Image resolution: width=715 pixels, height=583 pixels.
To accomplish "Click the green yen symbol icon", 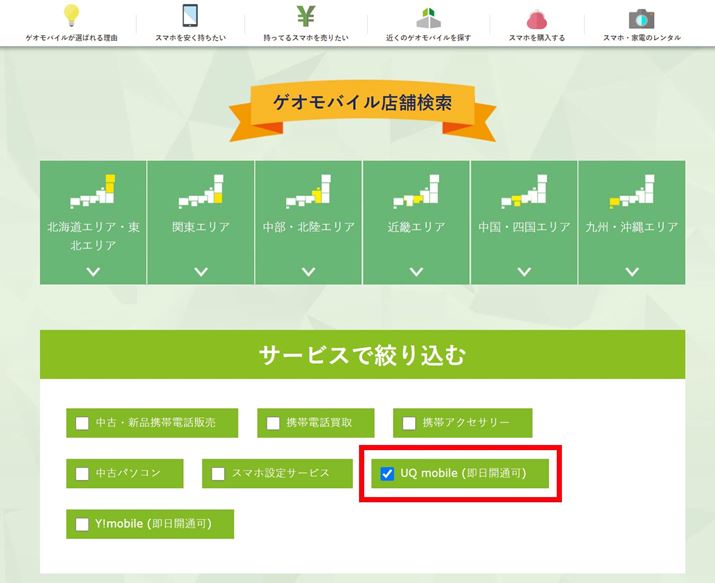I will (x=306, y=16).
